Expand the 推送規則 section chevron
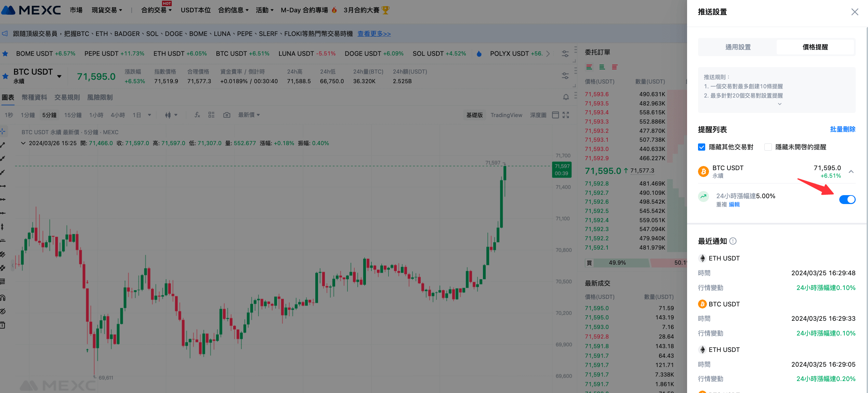 click(x=779, y=104)
